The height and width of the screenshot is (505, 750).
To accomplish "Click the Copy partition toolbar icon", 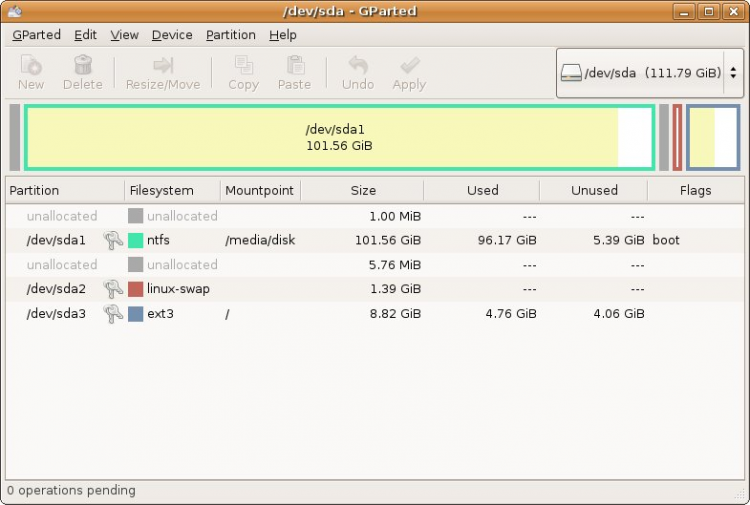I will pyautogui.click(x=243, y=66).
